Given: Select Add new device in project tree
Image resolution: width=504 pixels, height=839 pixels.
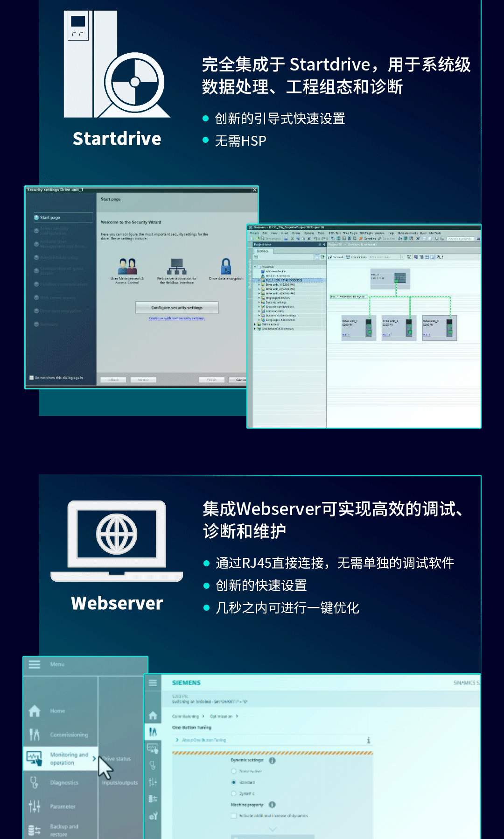Looking at the screenshot, I should (x=275, y=271).
